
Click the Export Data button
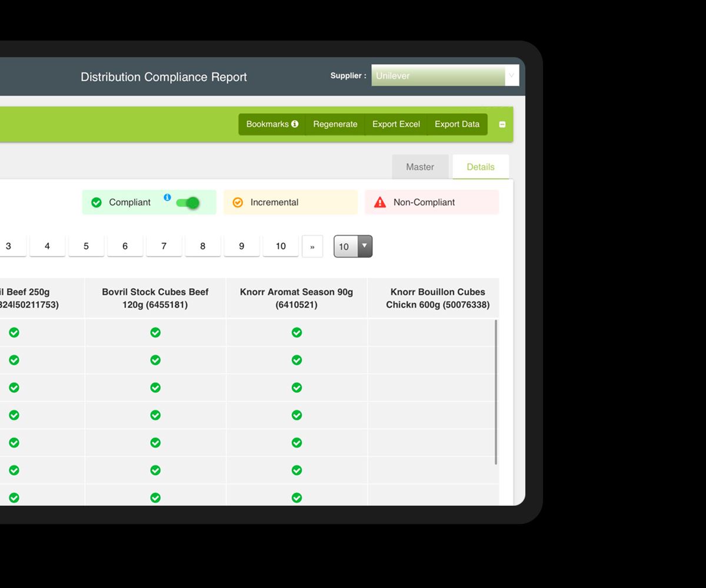[457, 124]
